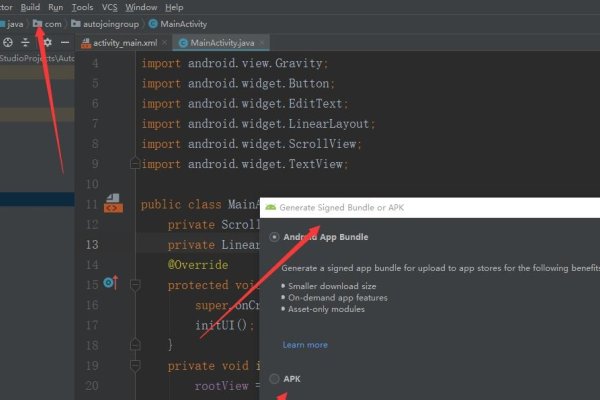Switch to the activity_main.xml tab

tap(124, 43)
